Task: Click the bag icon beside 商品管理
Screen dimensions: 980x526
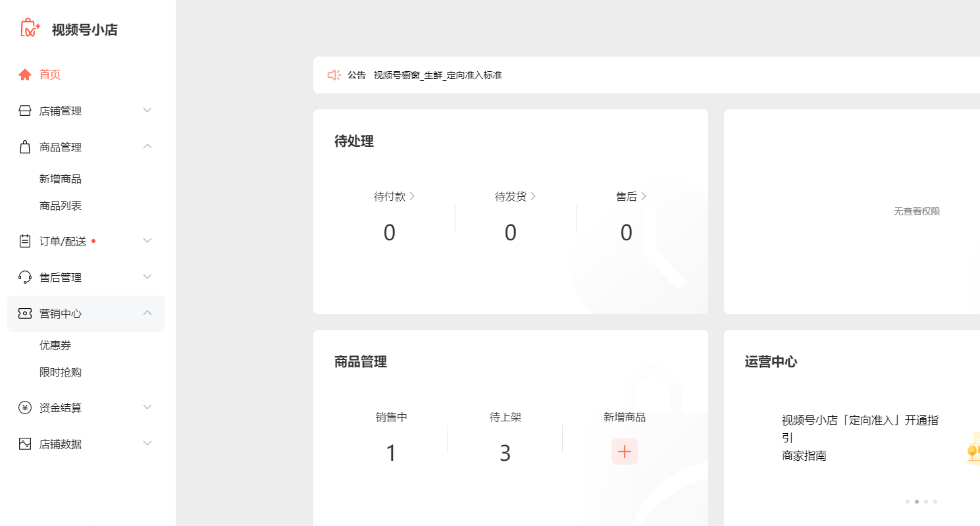Action: click(25, 147)
